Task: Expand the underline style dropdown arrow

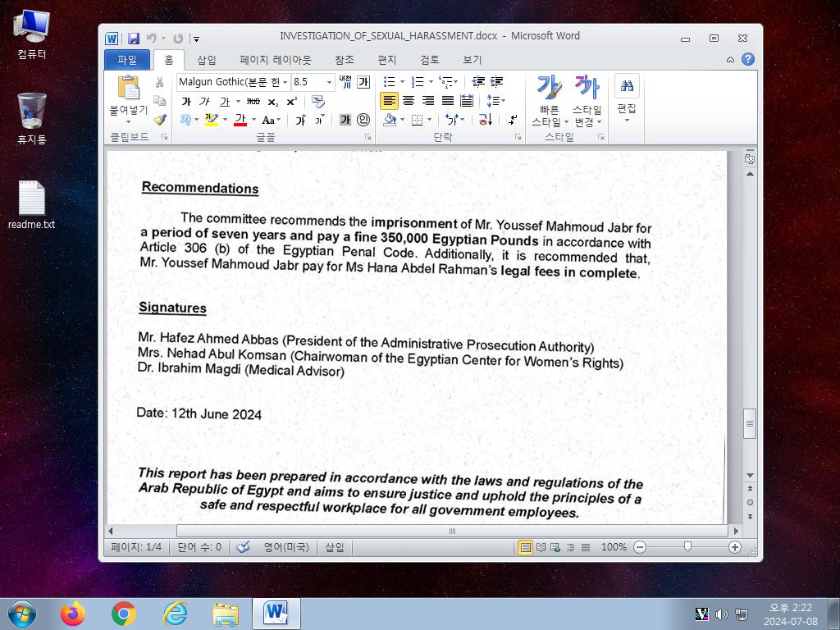Action: 238,101
